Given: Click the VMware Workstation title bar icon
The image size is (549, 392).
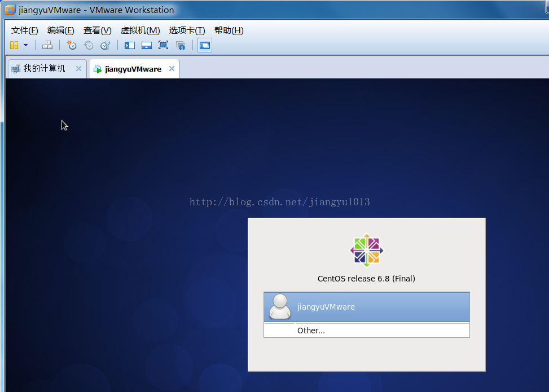Looking at the screenshot, I should tap(10, 10).
